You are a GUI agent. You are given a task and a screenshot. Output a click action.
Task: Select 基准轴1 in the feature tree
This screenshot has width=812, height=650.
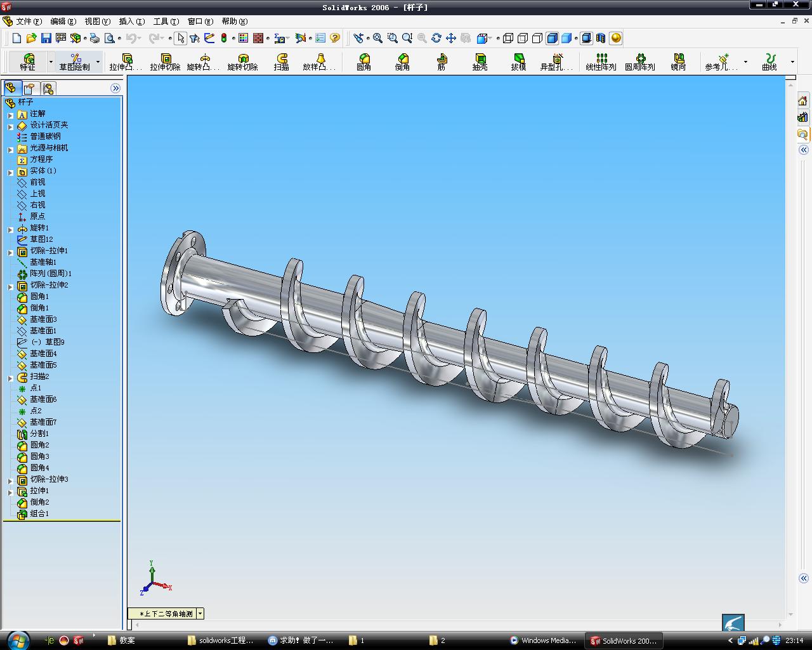click(43, 262)
